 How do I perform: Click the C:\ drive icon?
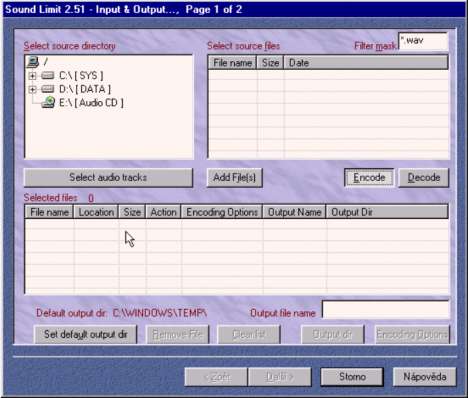(x=48, y=76)
